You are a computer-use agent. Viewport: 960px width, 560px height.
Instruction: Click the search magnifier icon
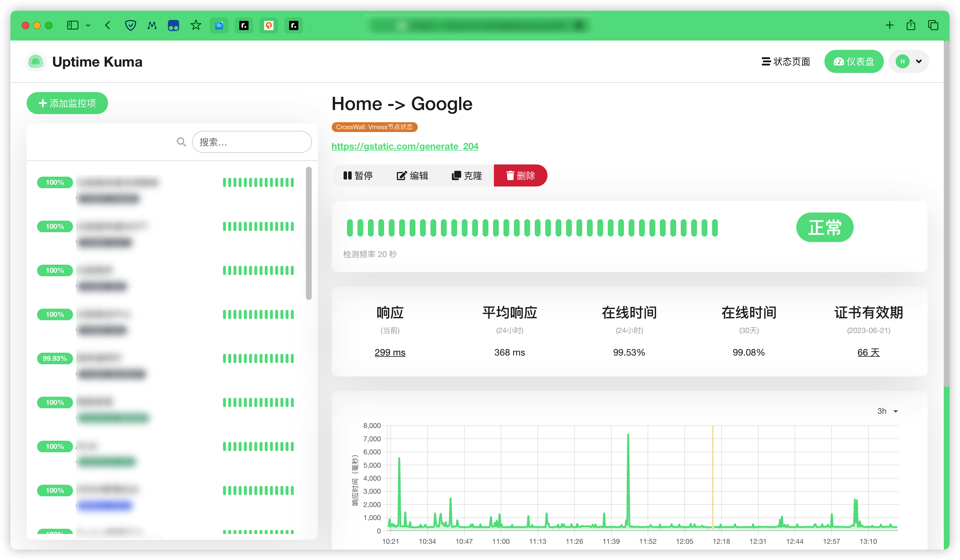181,142
